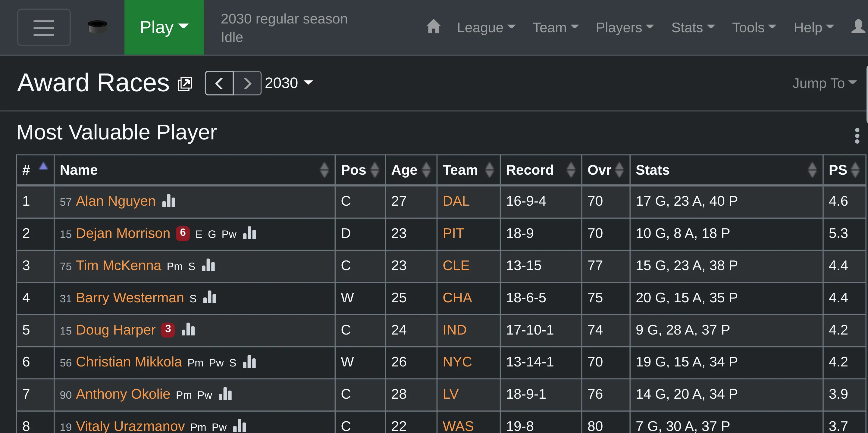Expand the Jump To dropdown
Screen dimensions: 868x433
pos(824,83)
